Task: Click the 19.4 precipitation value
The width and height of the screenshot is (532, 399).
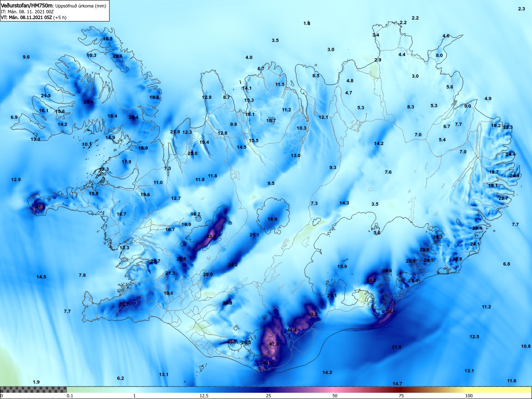Action: point(204,143)
